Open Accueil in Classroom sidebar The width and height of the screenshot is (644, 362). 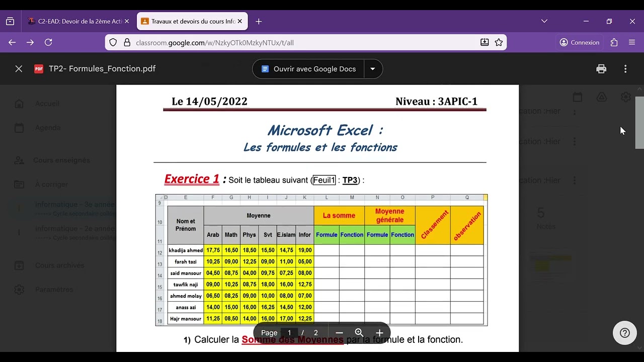point(47,104)
